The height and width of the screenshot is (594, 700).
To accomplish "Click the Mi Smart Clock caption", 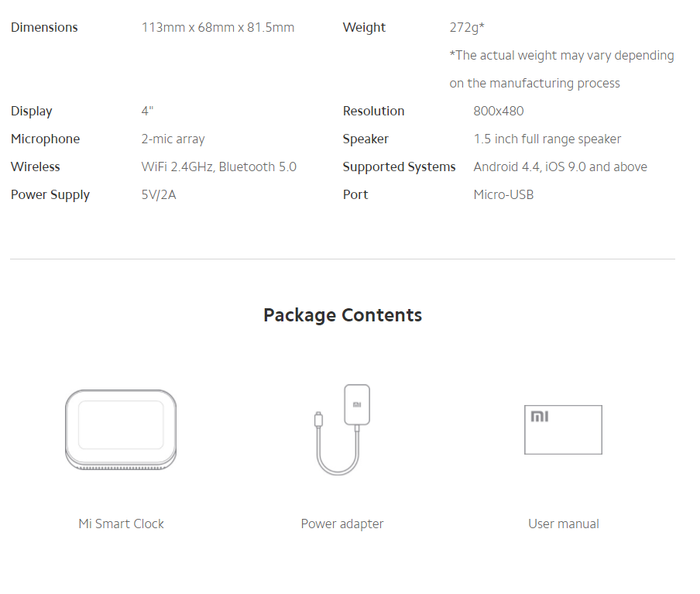I will (x=121, y=524).
